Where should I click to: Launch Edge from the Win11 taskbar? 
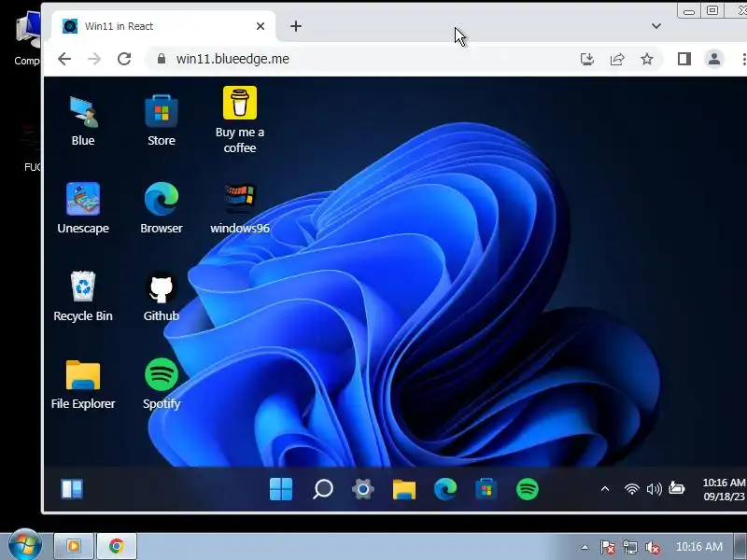[445, 489]
